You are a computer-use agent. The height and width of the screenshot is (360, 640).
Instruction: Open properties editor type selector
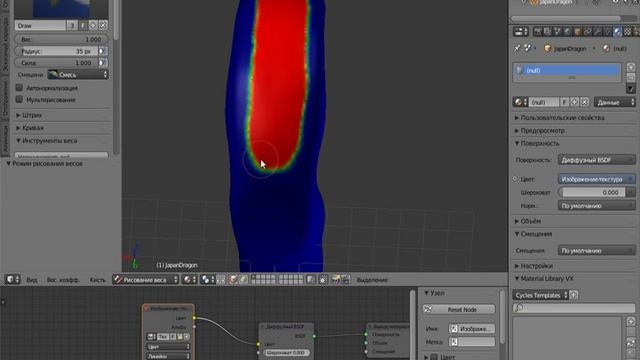[x=520, y=31]
